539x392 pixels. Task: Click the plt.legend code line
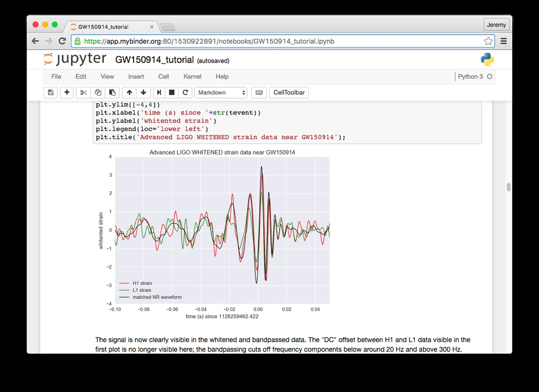click(152, 129)
